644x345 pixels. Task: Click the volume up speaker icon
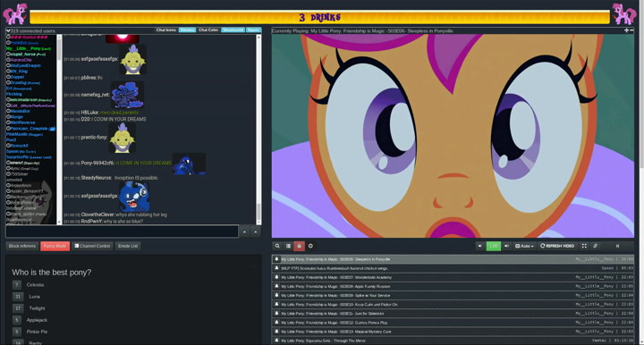pos(506,246)
